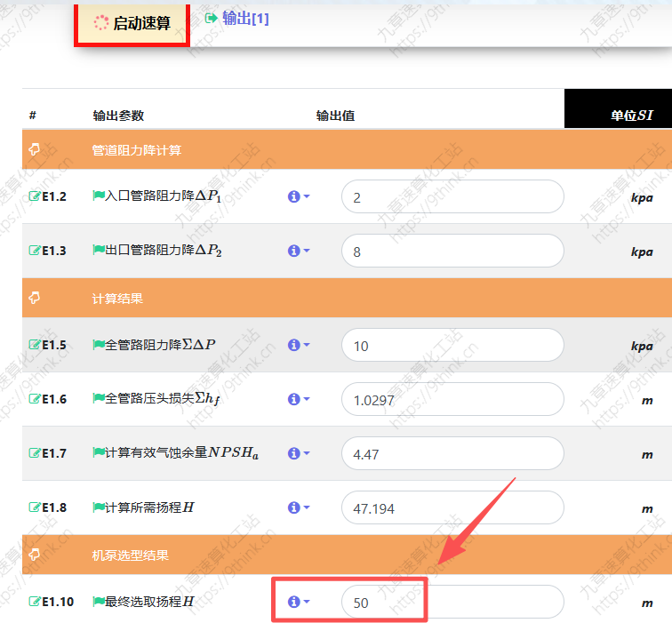Click the E1.10 row label
This screenshot has height=623, width=672.
[x=58, y=602]
